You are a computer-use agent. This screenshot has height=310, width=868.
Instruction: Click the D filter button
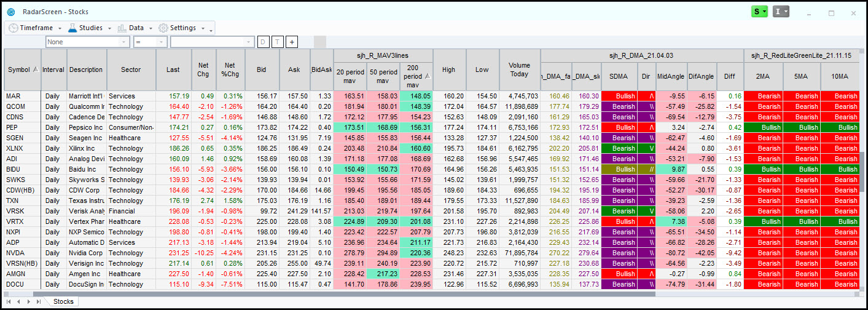click(x=263, y=42)
